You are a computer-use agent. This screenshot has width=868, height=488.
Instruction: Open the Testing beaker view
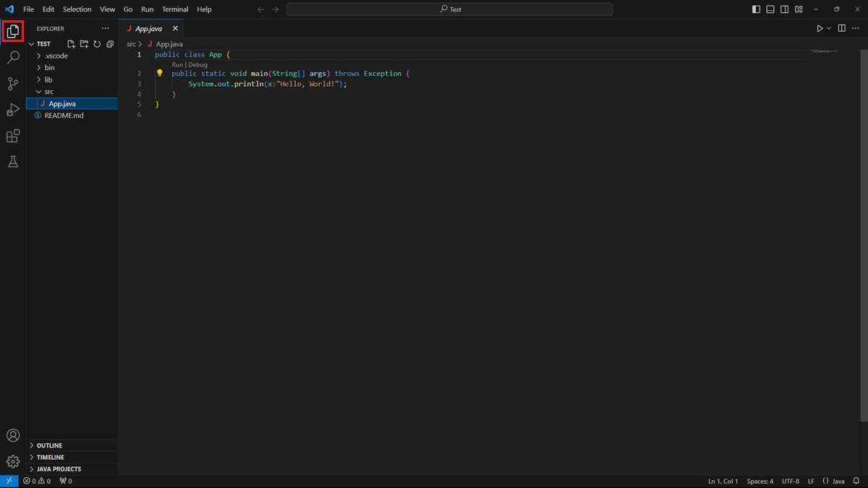(12, 161)
